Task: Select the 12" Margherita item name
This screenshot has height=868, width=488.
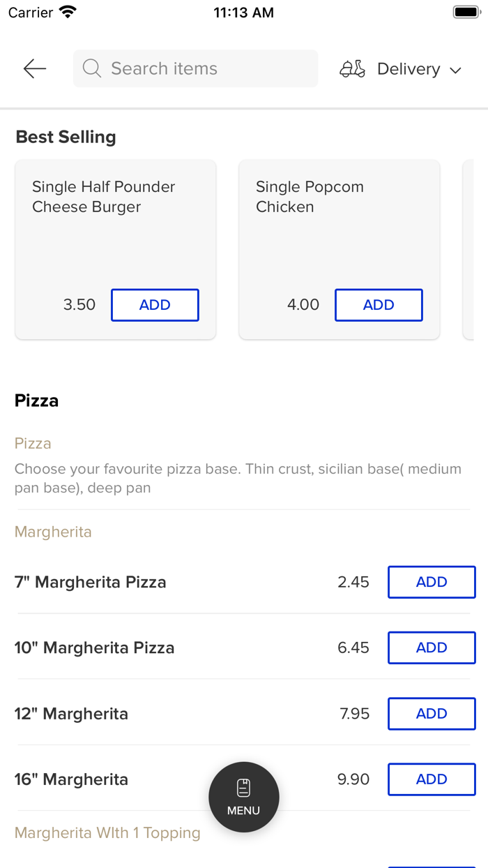Action: pyautogui.click(x=71, y=714)
